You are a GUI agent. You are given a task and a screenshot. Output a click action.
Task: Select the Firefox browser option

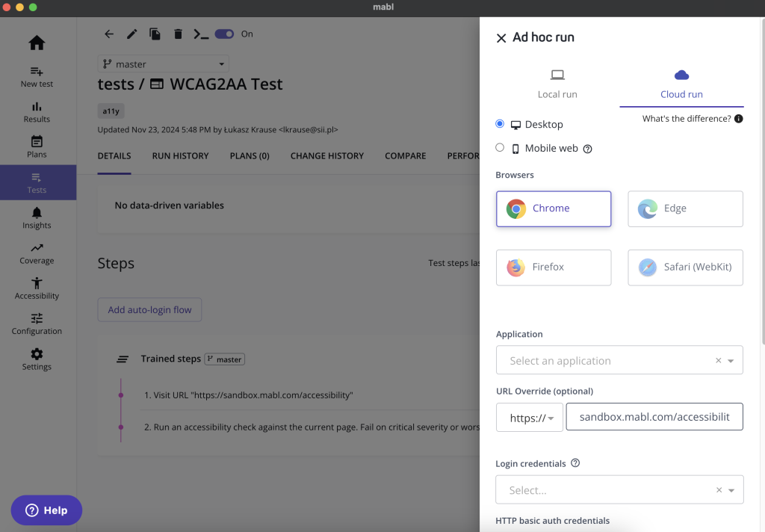point(554,267)
